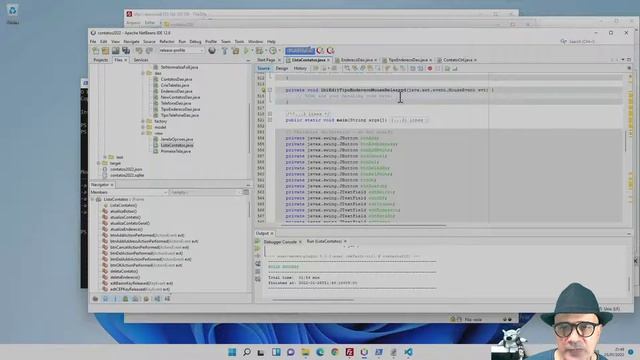Screen dimensions: 640x360
Task: Expand the test folder in Files tree
Action: point(105,157)
